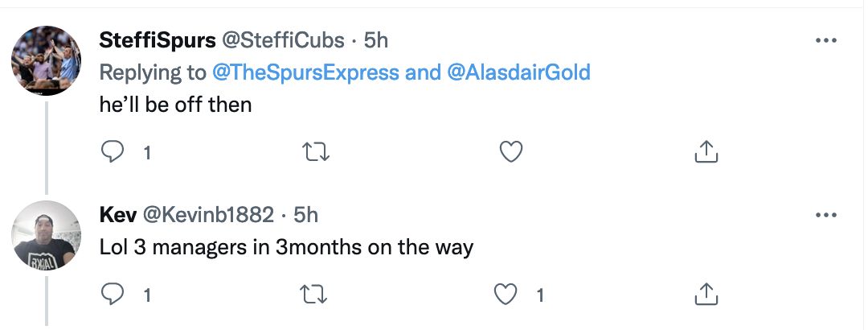Reply to Kev's tweet

click(x=113, y=295)
